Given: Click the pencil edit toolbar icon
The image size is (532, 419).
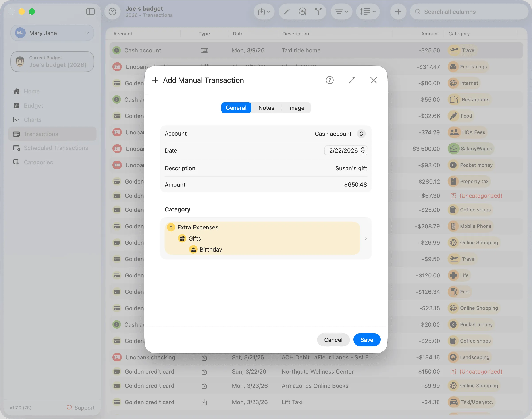Looking at the screenshot, I should [x=287, y=12].
